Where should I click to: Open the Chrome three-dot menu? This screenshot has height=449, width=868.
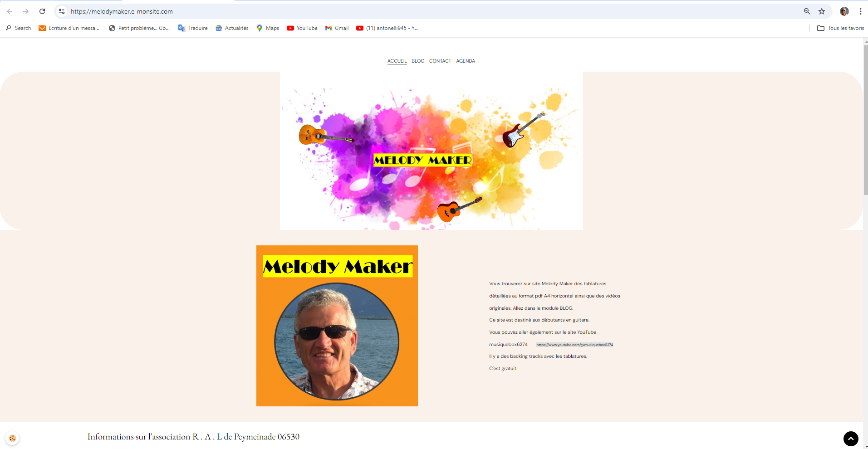coord(860,11)
